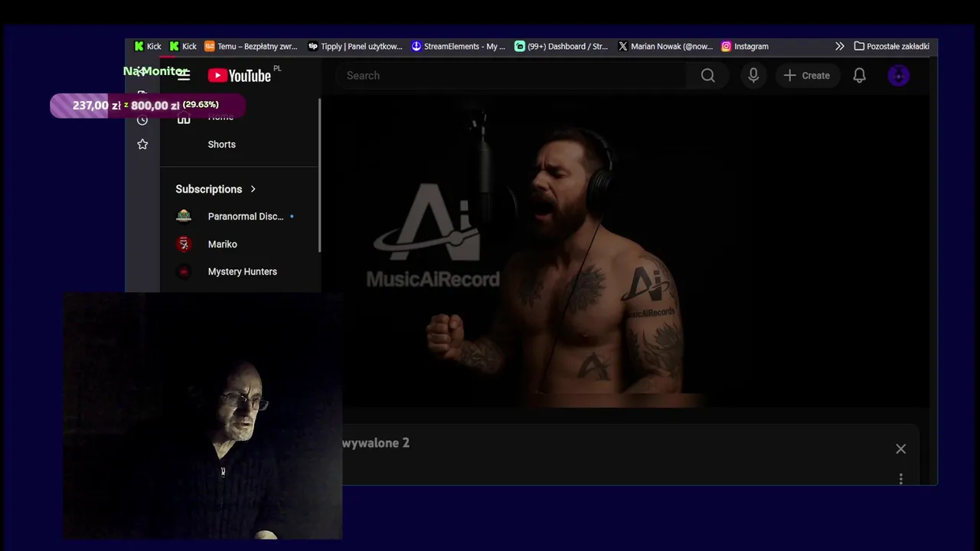Open the Temu bookmark favicon

(209, 46)
